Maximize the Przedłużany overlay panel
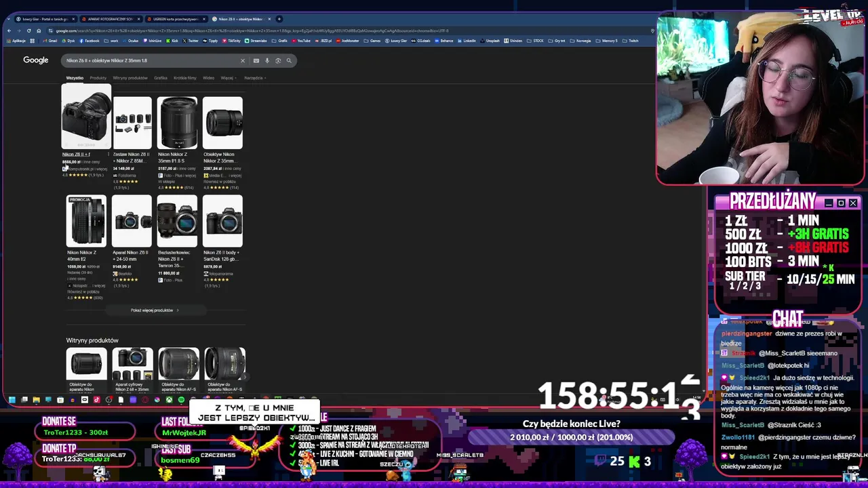Screen dimensions: 868x488 [x=841, y=203]
